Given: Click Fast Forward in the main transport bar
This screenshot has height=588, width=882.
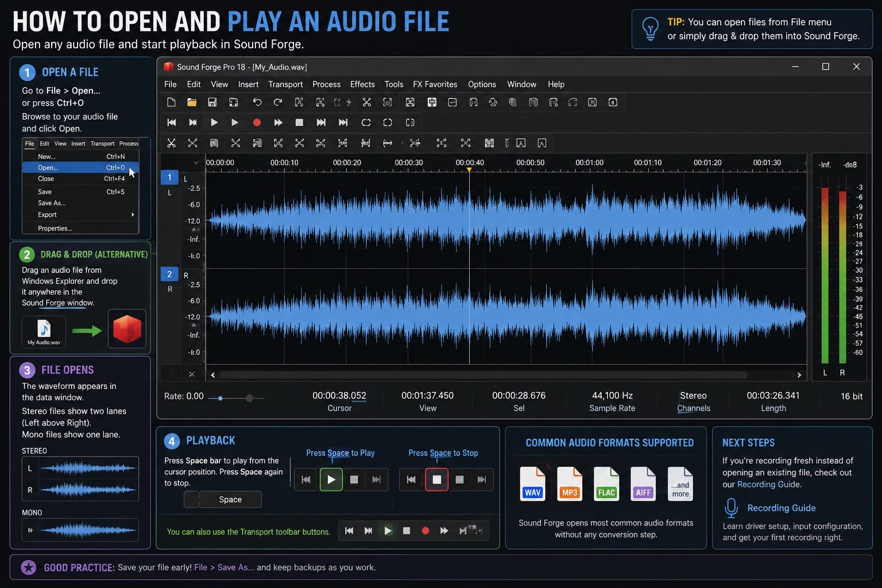Looking at the screenshot, I should (x=278, y=122).
